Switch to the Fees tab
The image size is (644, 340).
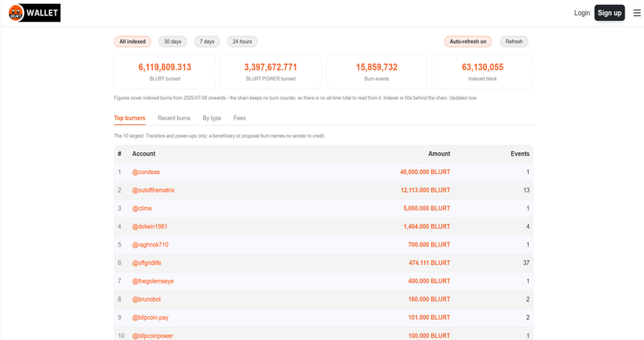click(239, 118)
